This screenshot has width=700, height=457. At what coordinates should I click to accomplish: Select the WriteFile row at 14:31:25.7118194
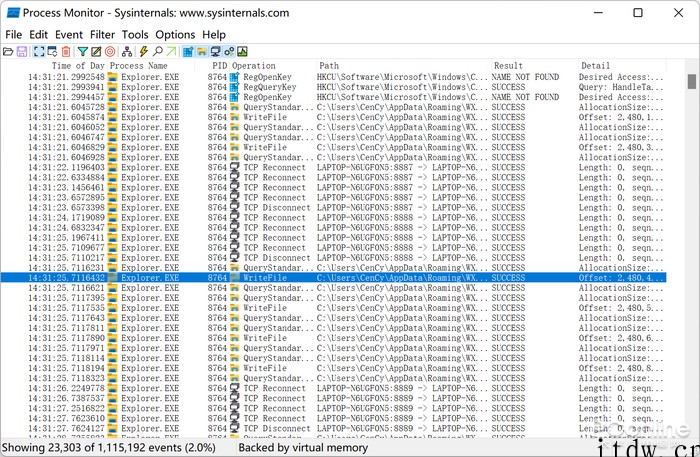333,368
